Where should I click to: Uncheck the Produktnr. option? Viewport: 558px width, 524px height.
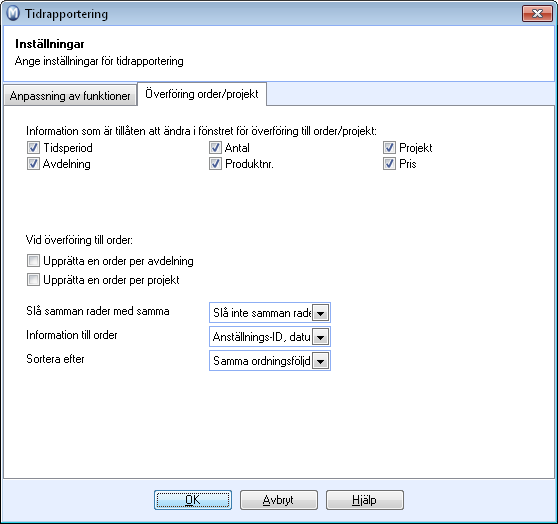pos(215,164)
